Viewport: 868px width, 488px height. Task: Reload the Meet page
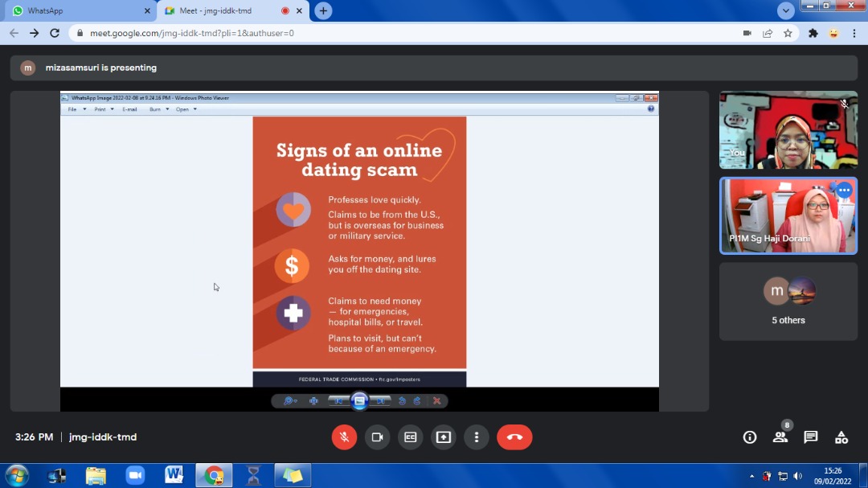[x=55, y=33]
